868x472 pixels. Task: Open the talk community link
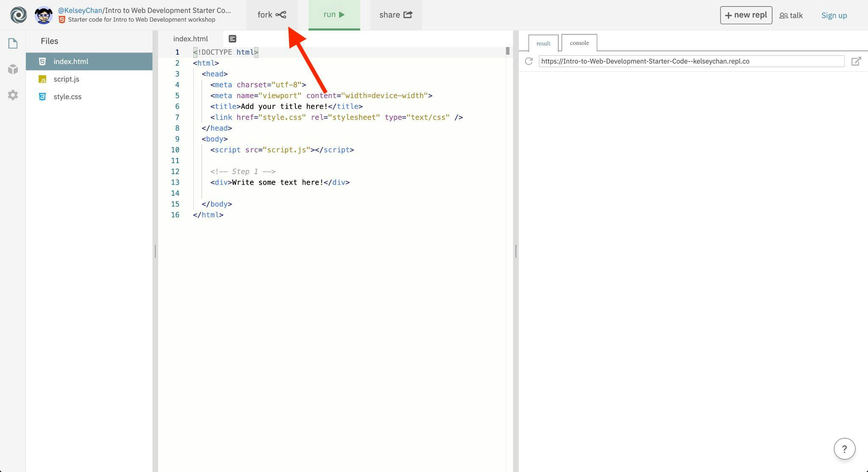[791, 15]
